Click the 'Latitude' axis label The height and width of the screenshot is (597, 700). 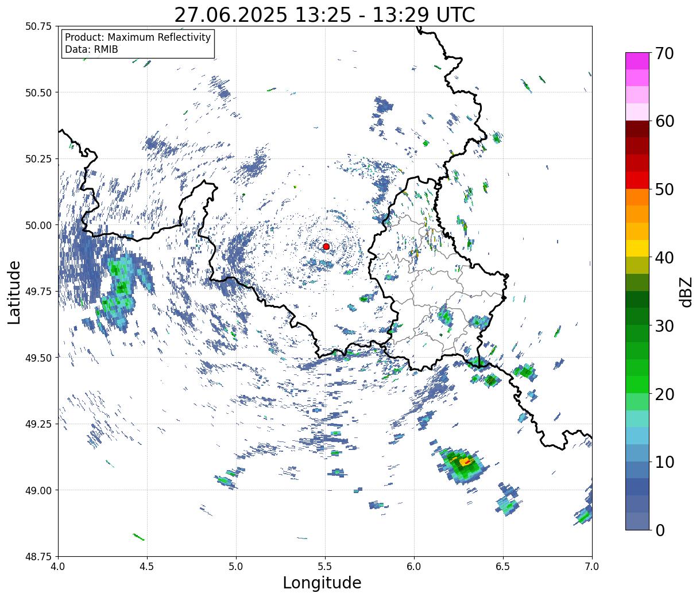point(14,292)
